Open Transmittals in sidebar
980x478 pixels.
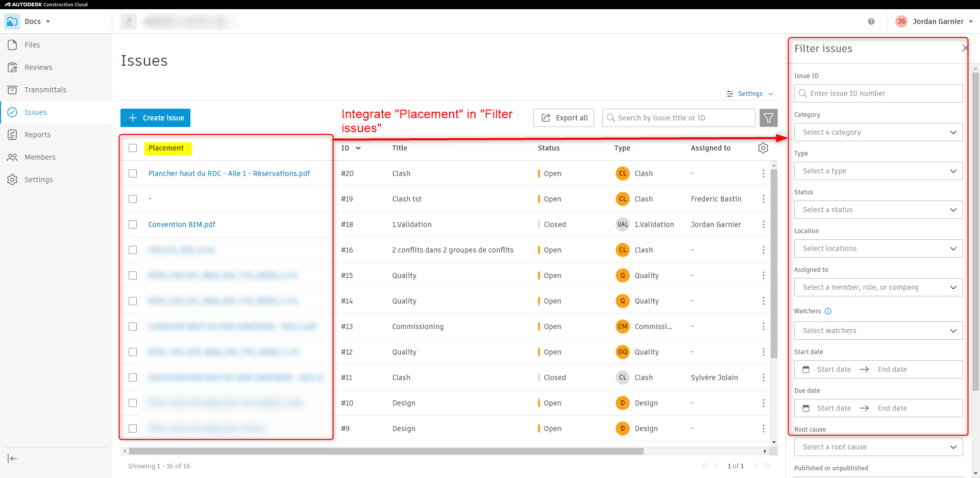point(56,90)
